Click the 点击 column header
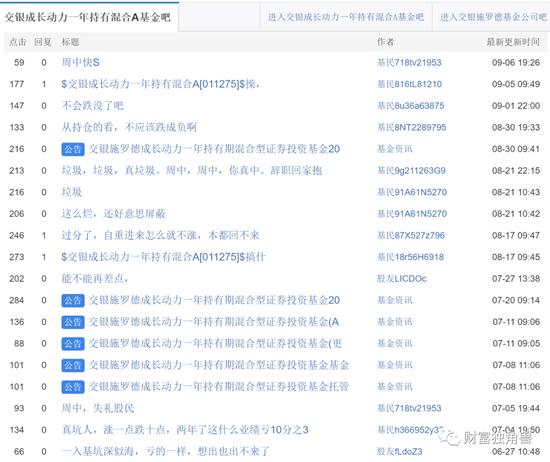 [18, 42]
